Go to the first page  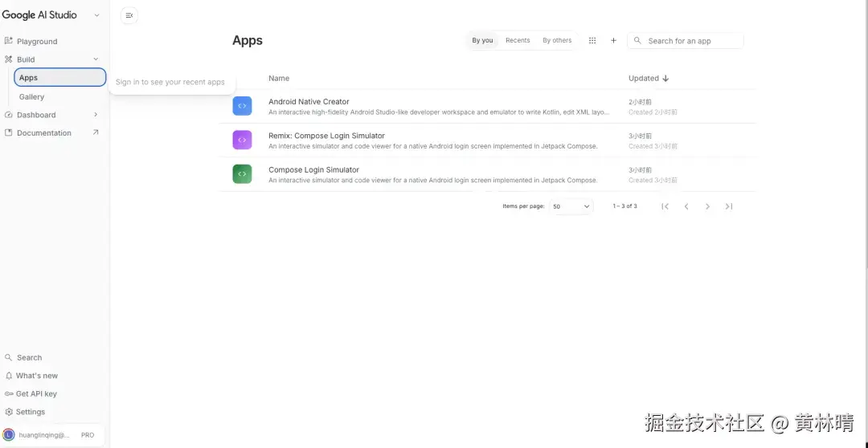(665, 206)
